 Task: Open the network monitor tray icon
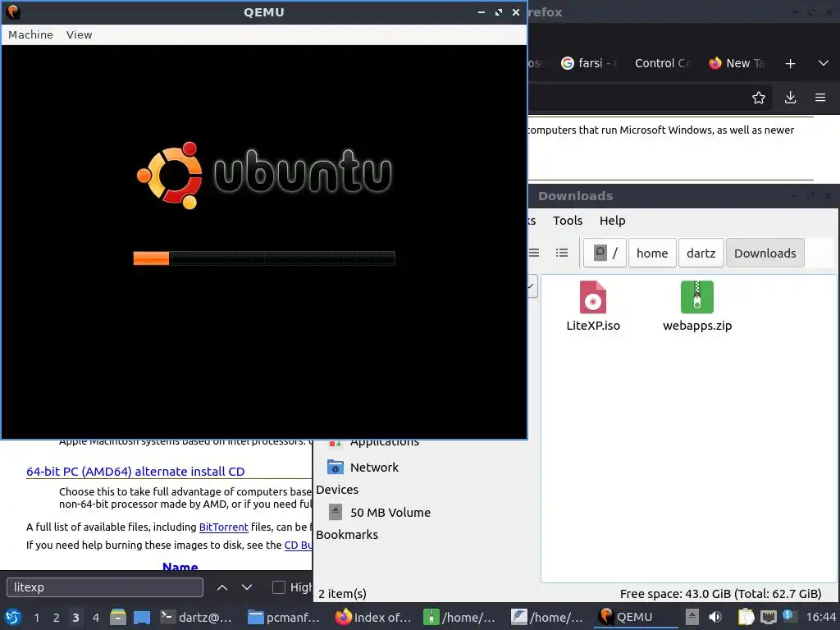coord(768,617)
